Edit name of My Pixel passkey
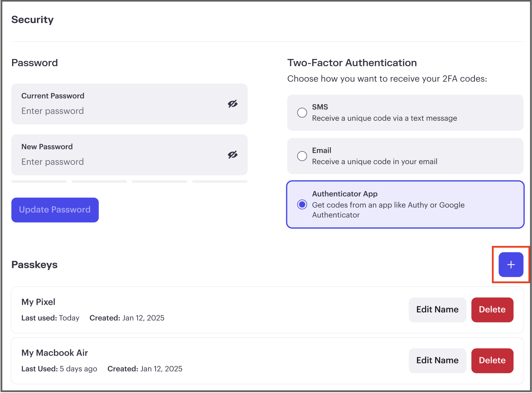The image size is (532, 393). (438, 310)
